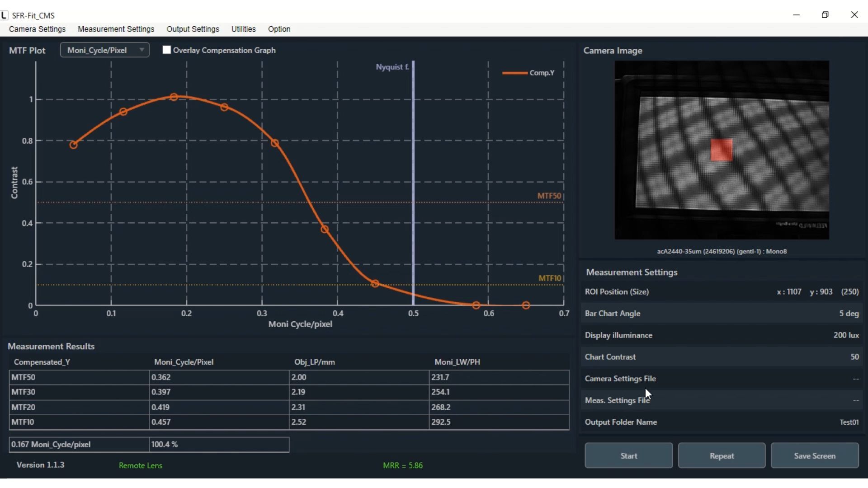Open the Output Settings menu

pos(193,29)
